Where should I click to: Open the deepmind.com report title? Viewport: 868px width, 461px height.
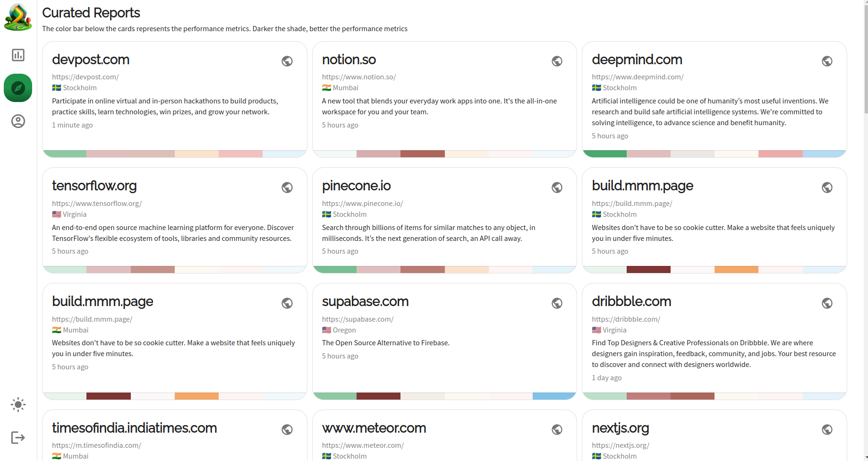pos(637,60)
